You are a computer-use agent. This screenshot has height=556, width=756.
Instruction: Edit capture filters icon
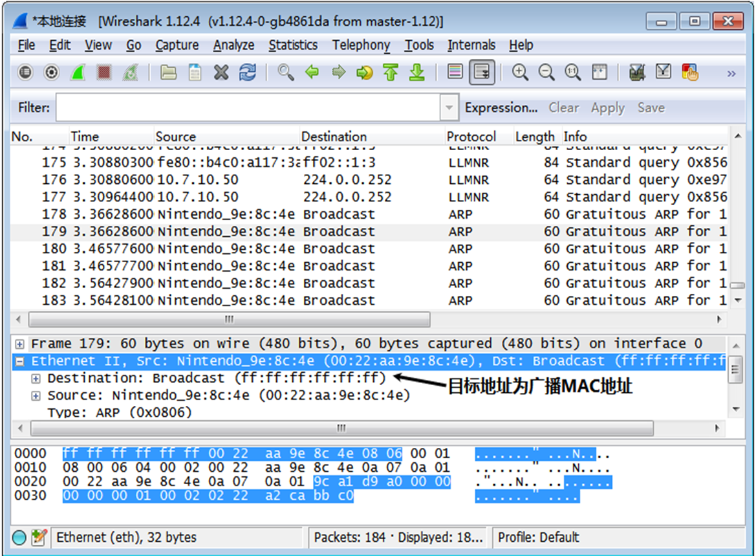click(637, 72)
